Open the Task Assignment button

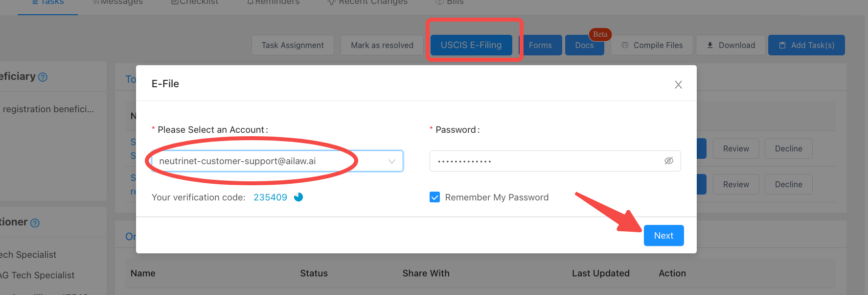293,45
